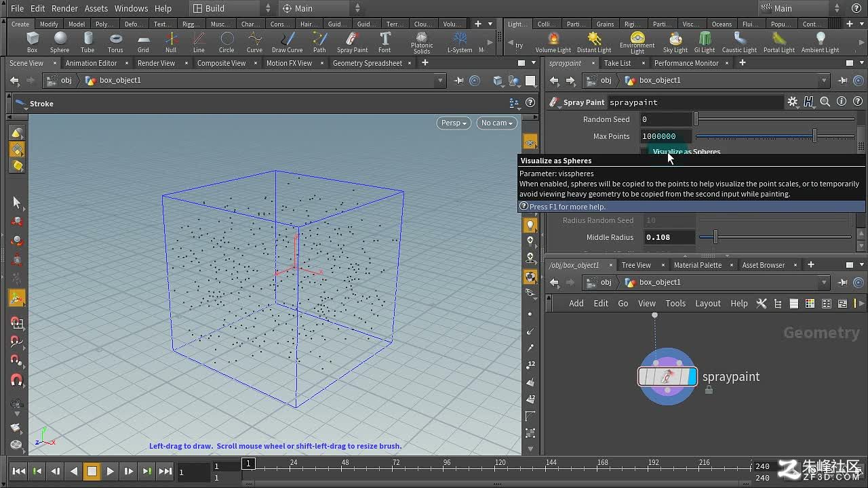Switch to the Material Palette tab

[x=698, y=265]
